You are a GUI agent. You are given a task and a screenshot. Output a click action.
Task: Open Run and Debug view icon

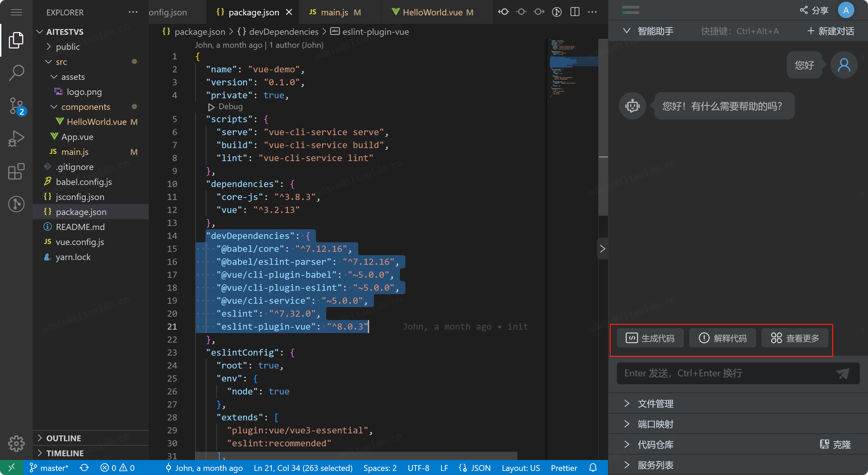(16, 138)
